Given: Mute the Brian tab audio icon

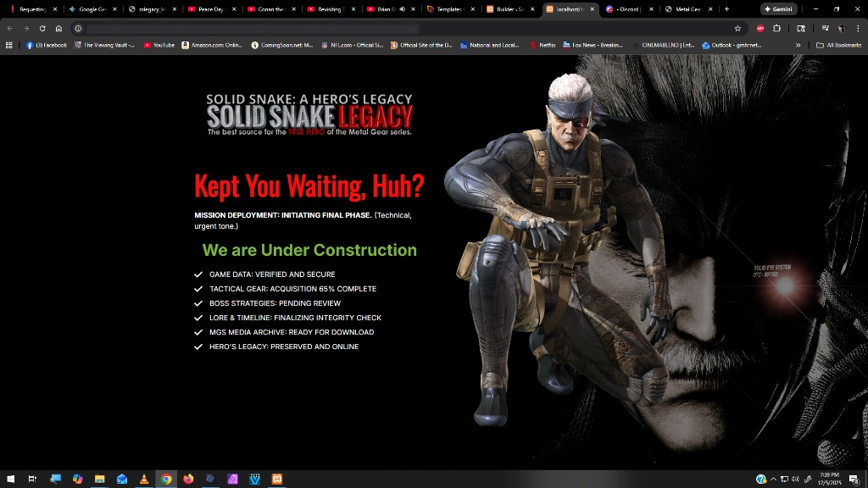Looking at the screenshot, I should coord(403,8).
